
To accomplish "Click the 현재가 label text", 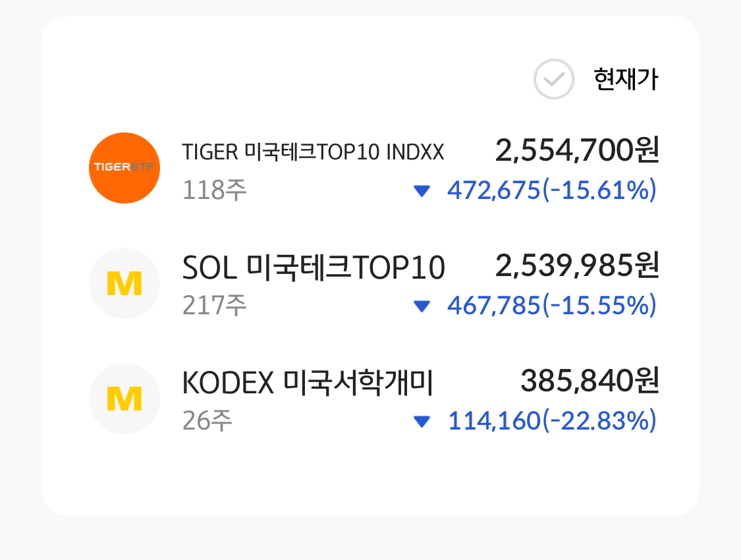I will click(626, 79).
